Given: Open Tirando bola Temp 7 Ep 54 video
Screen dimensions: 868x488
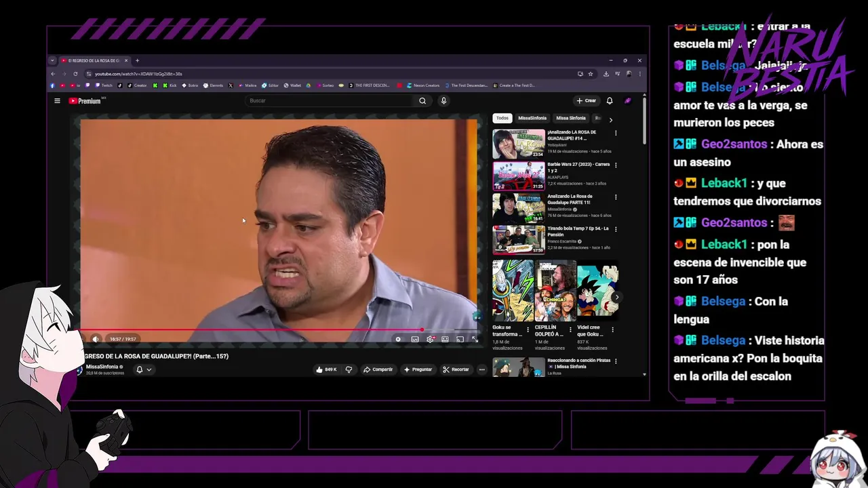Looking at the screenshot, I should pos(519,239).
